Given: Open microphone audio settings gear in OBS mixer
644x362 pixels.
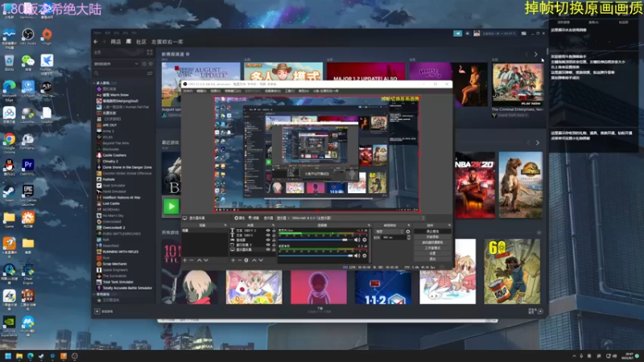Looking at the screenshot, I should pos(365,240).
